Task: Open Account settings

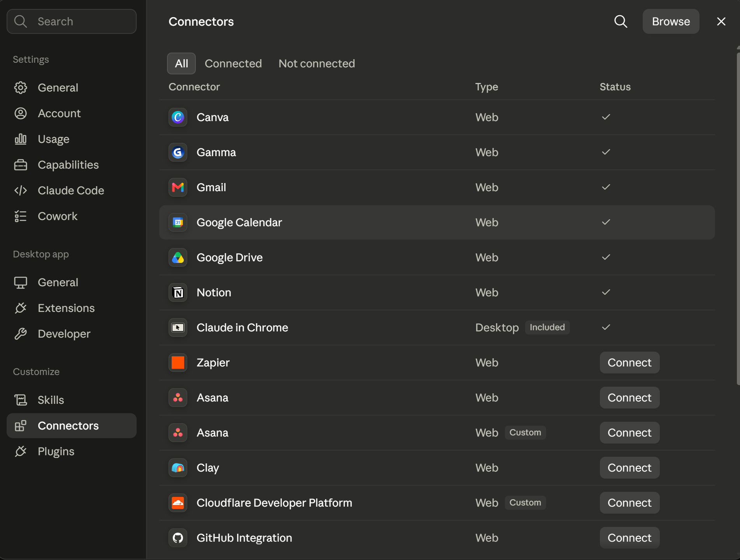Action: coord(72,113)
